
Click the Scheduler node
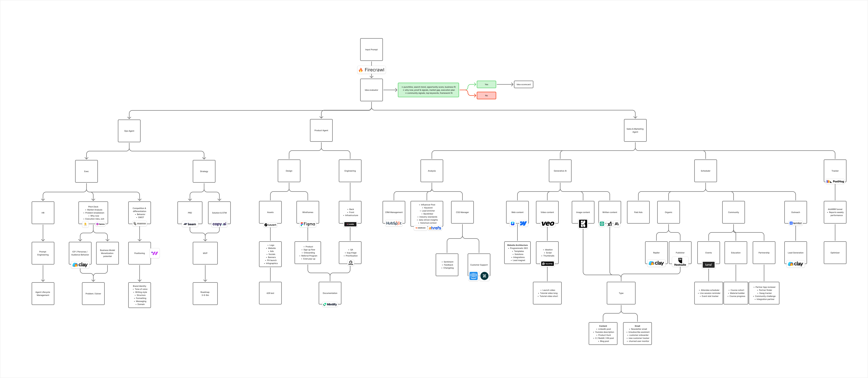tap(706, 171)
